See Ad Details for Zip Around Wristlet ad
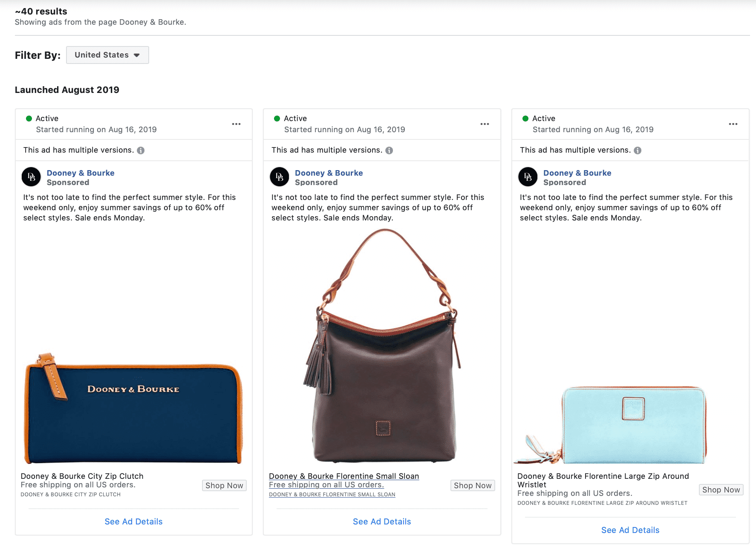756x556 pixels. (x=630, y=530)
